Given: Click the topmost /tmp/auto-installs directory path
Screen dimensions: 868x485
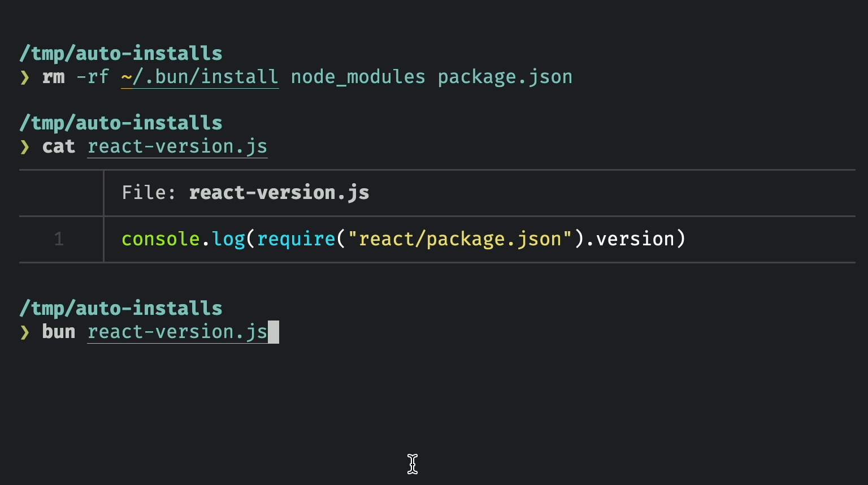Looking at the screenshot, I should [x=121, y=54].
